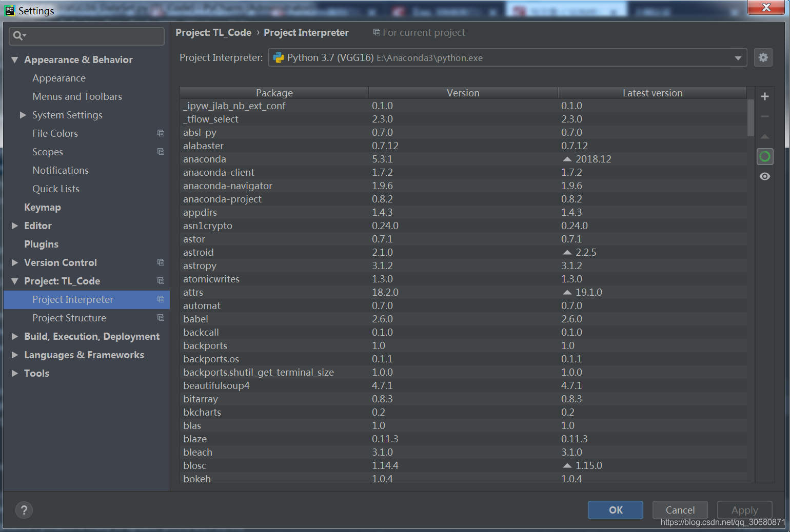Confirm settings with OK button
The height and width of the screenshot is (532, 790).
point(616,510)
